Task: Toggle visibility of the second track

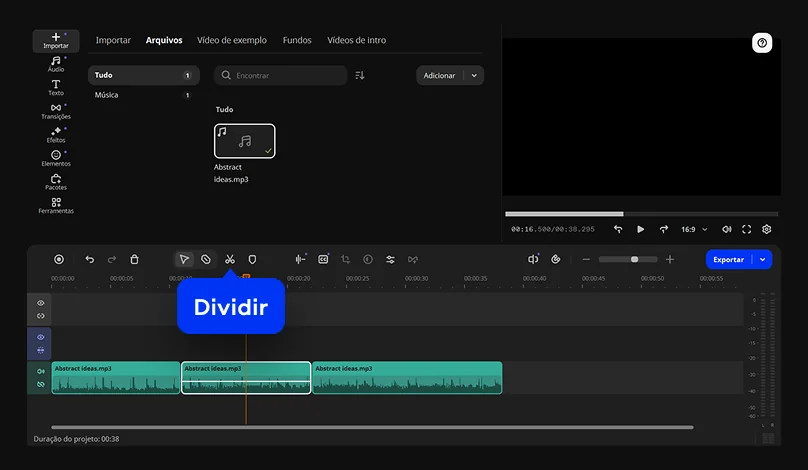Action: [41, 338]
